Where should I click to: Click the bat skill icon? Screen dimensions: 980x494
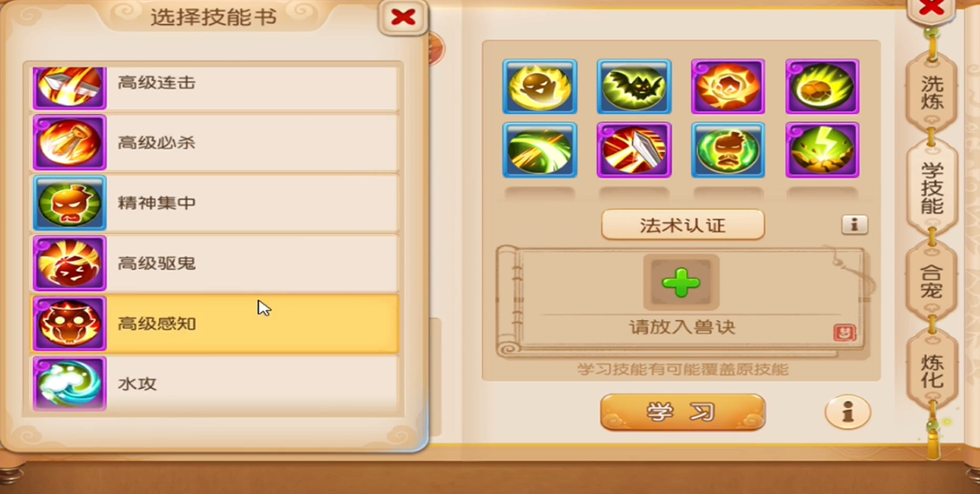click(634, 87)
